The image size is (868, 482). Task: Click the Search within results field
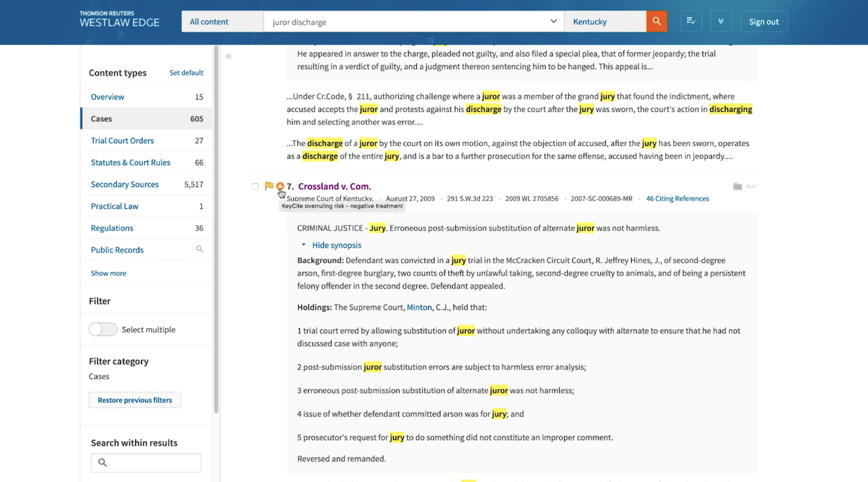152,462
